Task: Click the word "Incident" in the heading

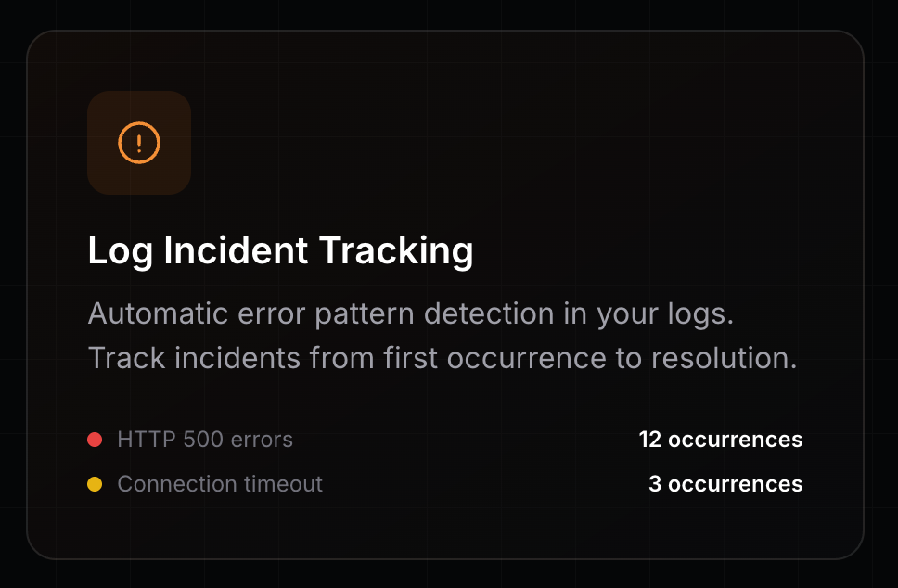Action: 236,250
